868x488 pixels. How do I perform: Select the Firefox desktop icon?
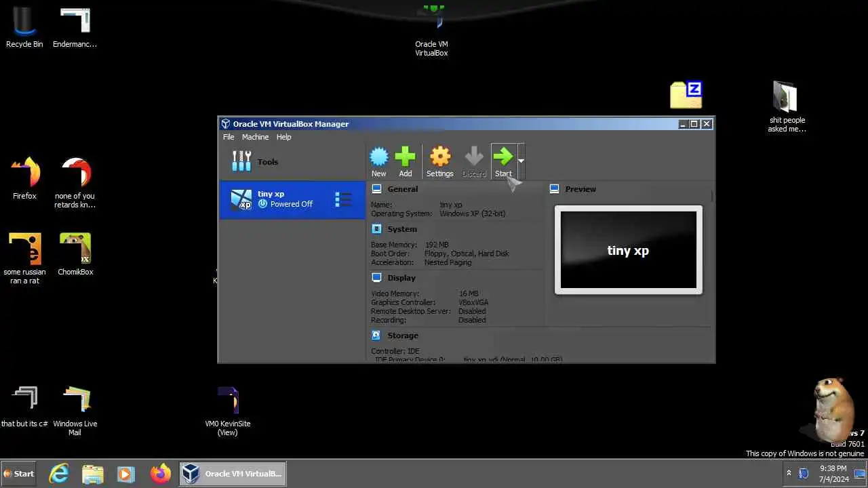click(24, 178)
